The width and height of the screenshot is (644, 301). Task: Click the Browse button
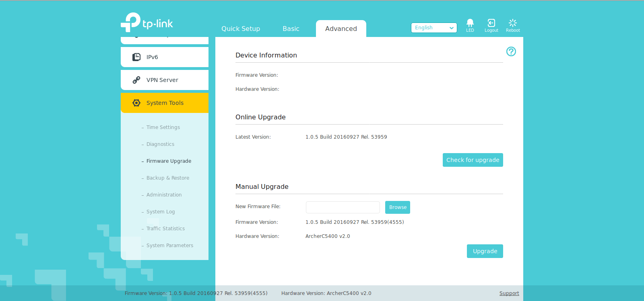pos(398,207)
